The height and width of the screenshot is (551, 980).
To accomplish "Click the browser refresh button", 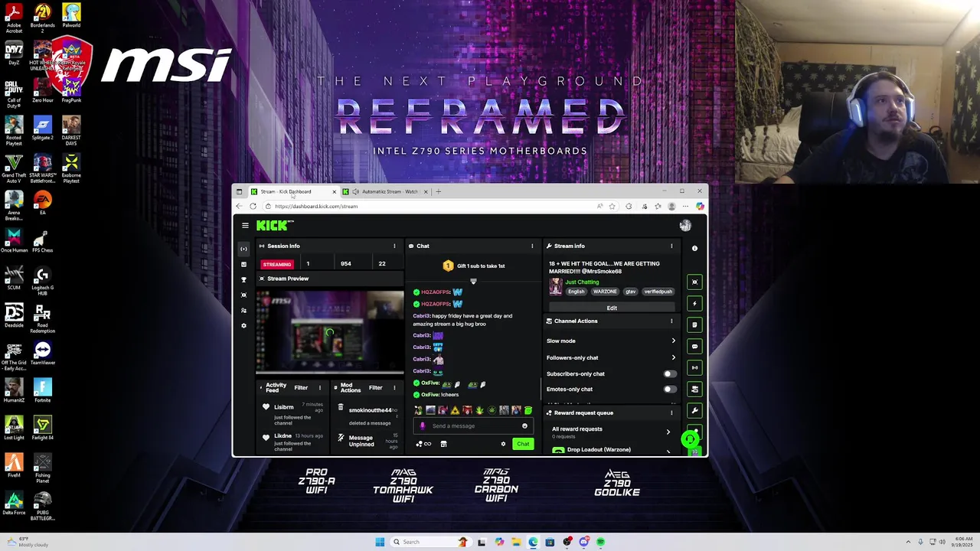I will pyautogui.click(x=253, y=206).
